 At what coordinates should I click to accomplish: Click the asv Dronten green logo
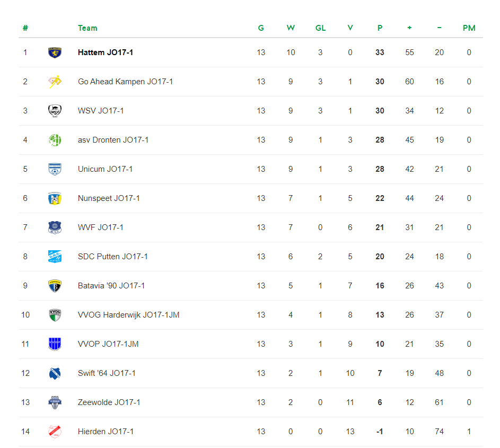pos(55,140)
